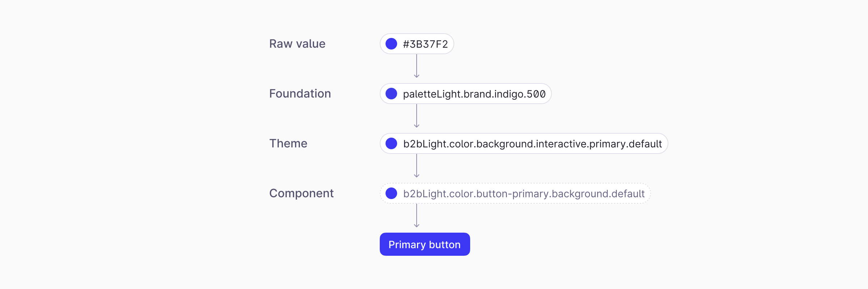Click the Raw value label
Viewport: 868px width, 289px height.
297,44
